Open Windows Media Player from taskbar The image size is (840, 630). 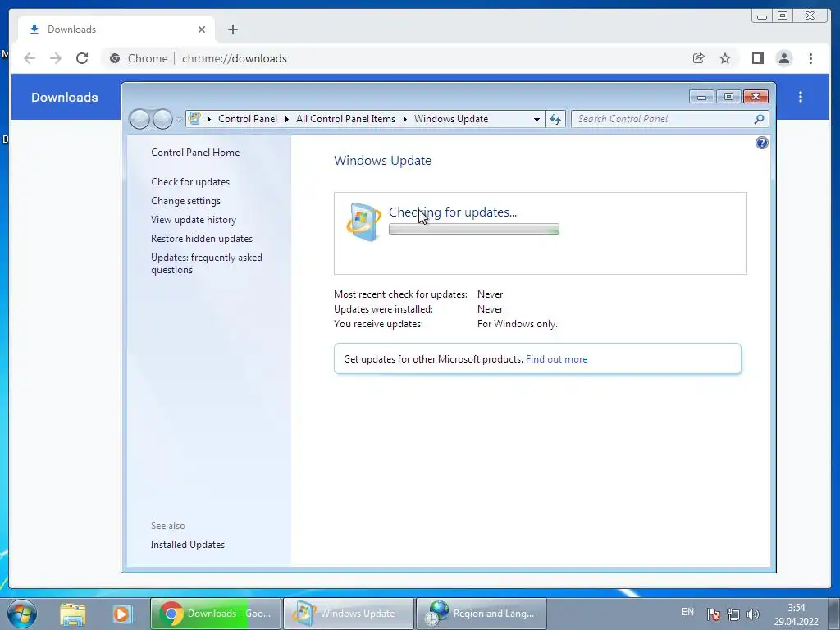121,614
